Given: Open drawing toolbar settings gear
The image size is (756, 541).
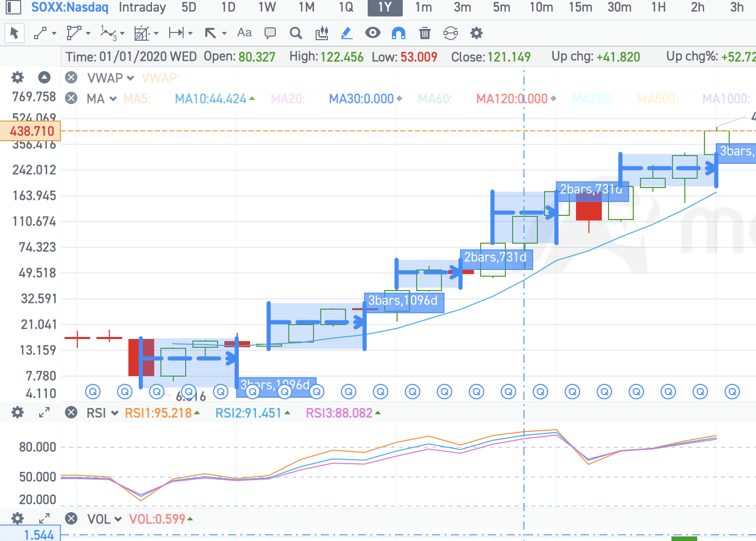Looking at the screenshot, I should pyautogui.click(x=476, y=33).
